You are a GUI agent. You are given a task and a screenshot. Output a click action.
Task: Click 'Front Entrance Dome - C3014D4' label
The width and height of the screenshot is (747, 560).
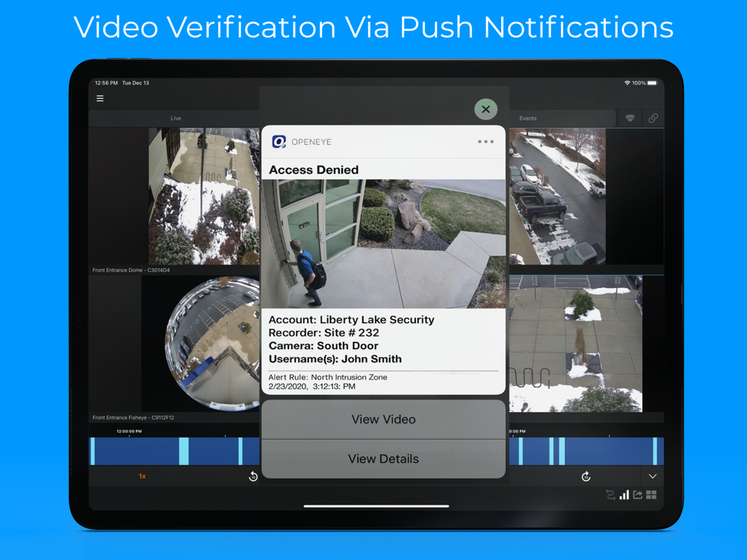click(x=131, y=270)
